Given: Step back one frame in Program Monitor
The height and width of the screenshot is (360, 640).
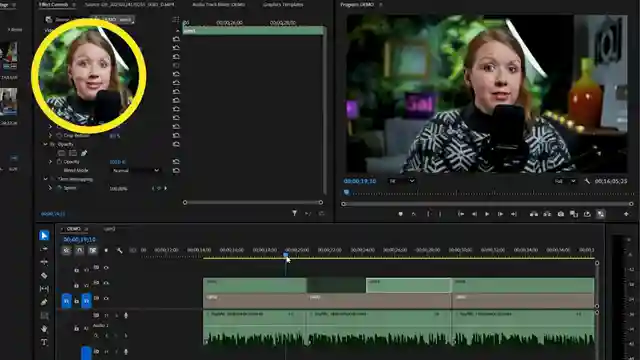Looking at the screenshot, I should coord(474,214).
